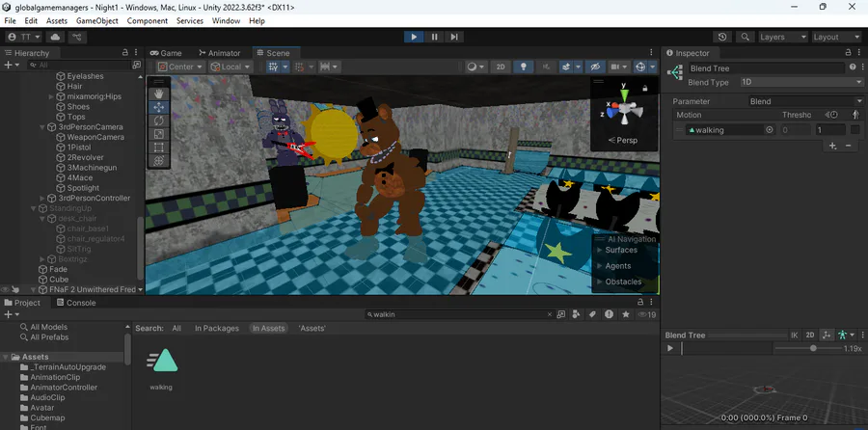The image size is (868, 430).
Task: Open the Layout dropdown
Action: [836, 37]
